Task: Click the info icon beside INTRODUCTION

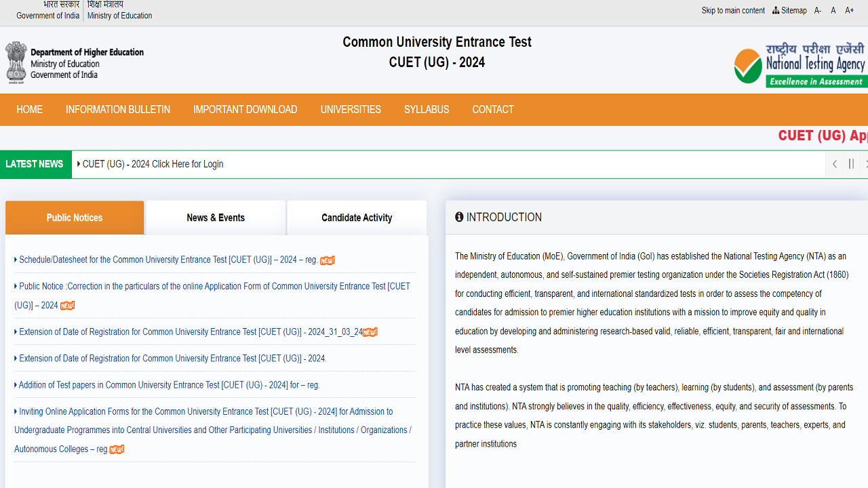Action: 459,217
